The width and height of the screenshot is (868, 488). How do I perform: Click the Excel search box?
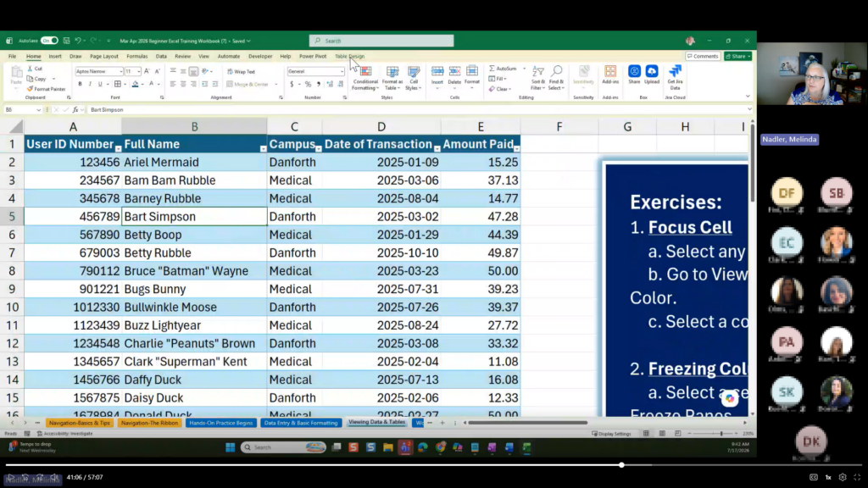[x=381, y=41]
